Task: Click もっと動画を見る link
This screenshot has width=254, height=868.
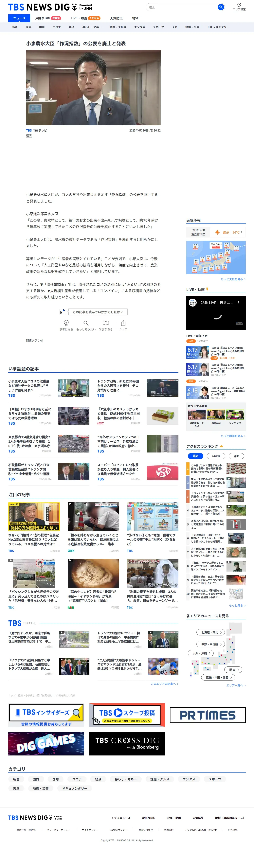Action: pyautogui.click(x=233, y=436)
